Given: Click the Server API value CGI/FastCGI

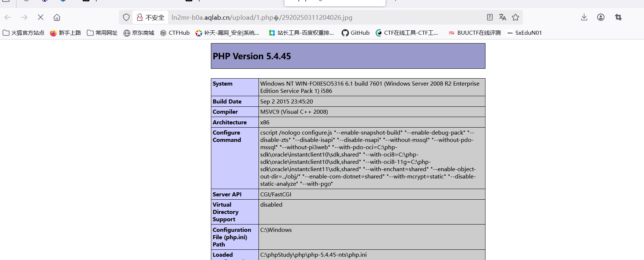Looking at the screenshot, I should [x=276, y=195].
